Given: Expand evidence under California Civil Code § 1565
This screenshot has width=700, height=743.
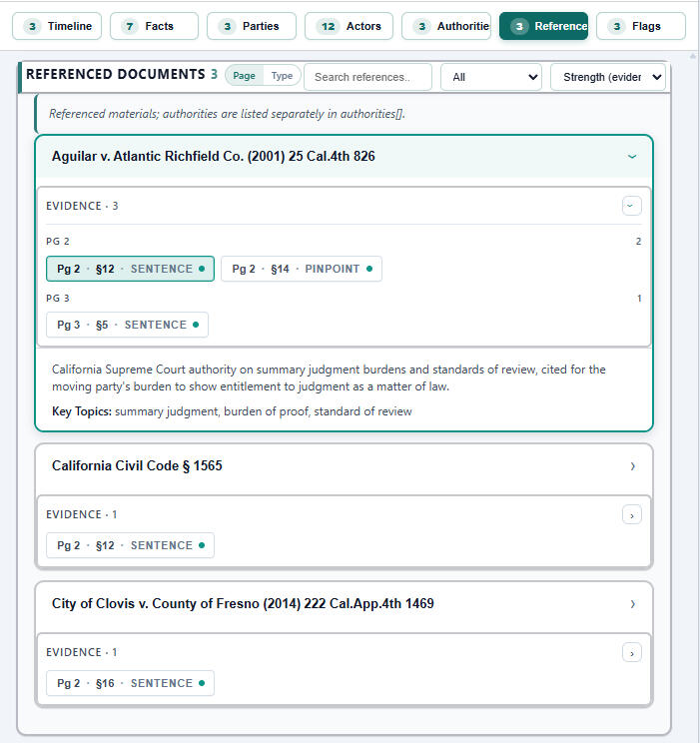Looking at the screenshot, I should (x=631, y=515).
